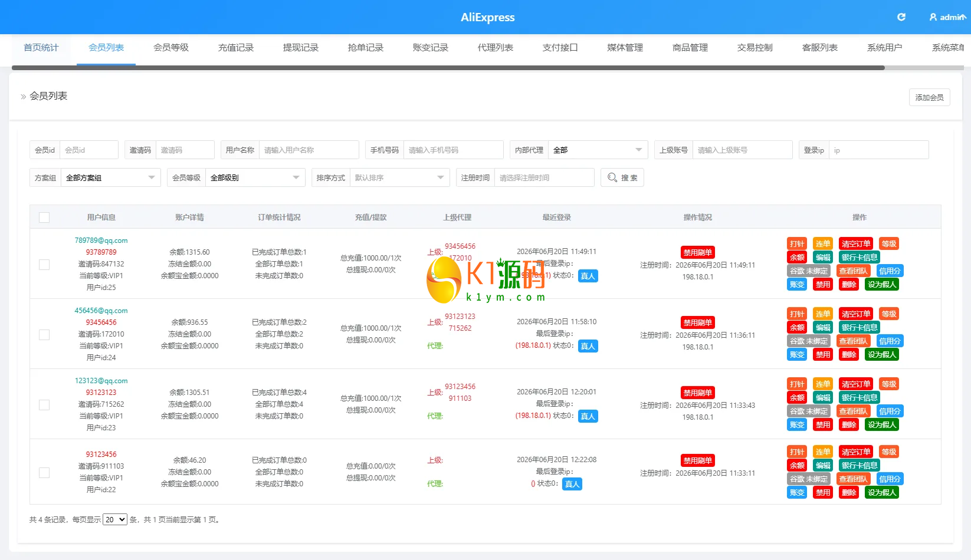
Task: Focus the 会员id input field
Action: [x=89, y=150]
